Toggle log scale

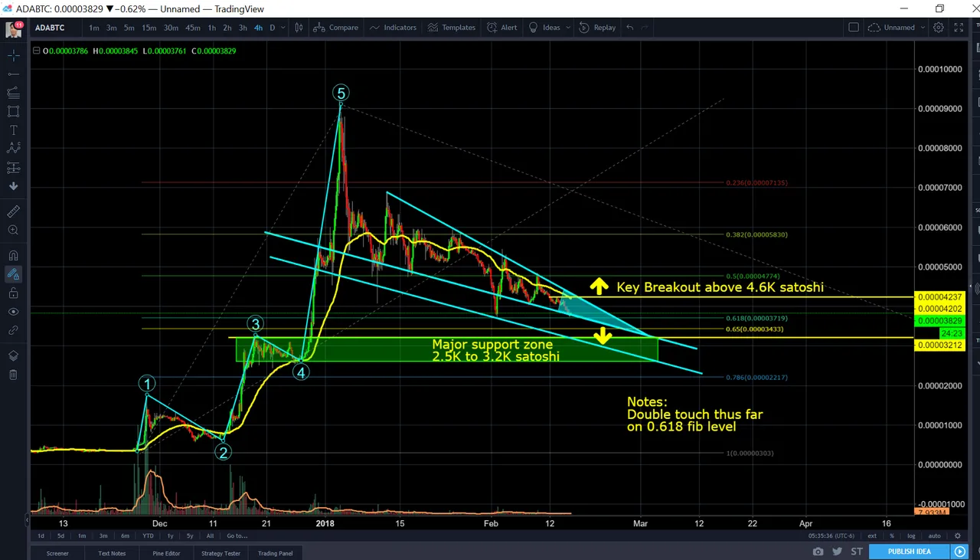click(911, 535)
